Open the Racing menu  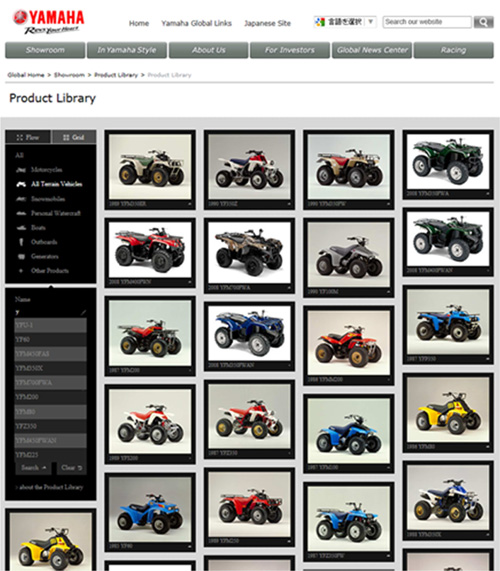pos(454,50)
